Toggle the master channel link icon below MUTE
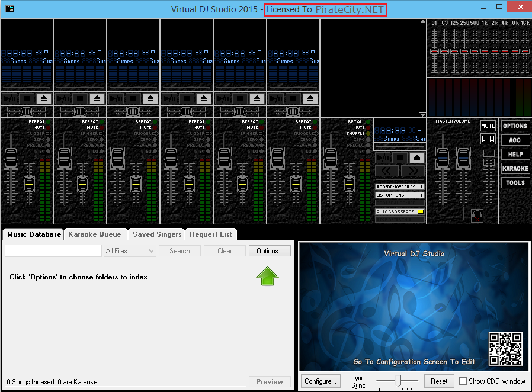Image resolution: width=532 pixels, height=392 pixels. 488,139
